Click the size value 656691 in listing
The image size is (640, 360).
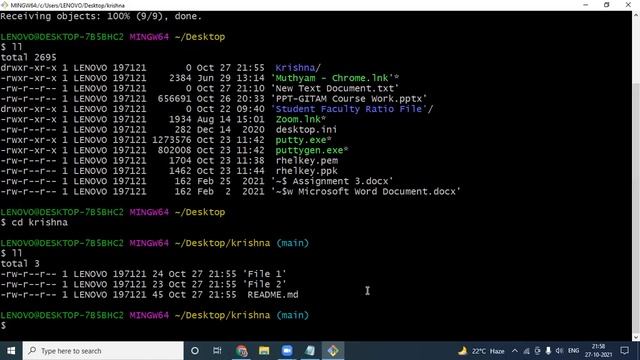click(174, 99)
